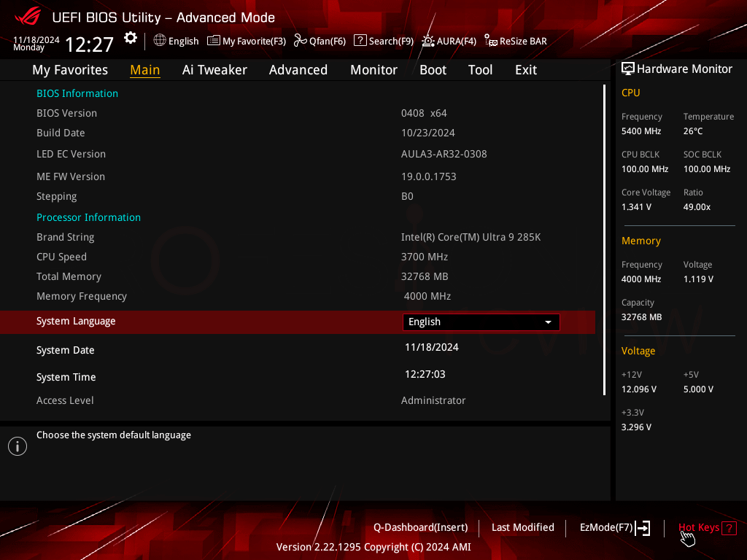Viewport: 747px width, 560px height.
Task: Click the Hardware Monitor panel title
Action: click(684, 69)
